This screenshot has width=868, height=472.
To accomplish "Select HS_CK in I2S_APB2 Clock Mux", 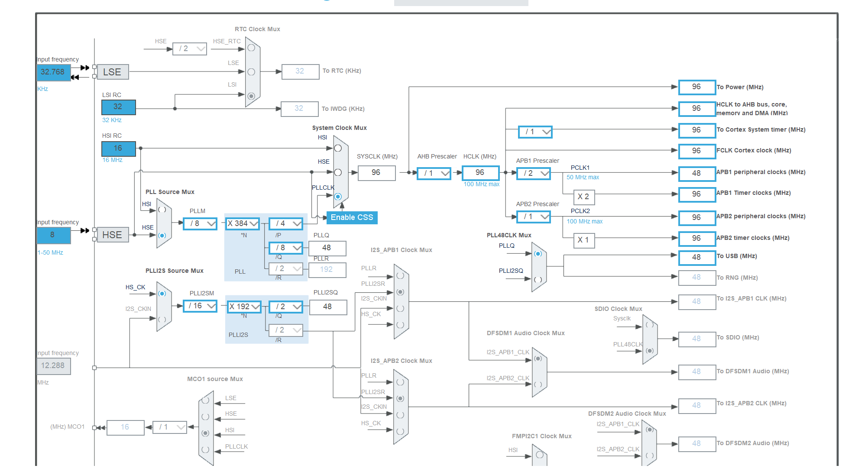I will (x=400, y=431).
